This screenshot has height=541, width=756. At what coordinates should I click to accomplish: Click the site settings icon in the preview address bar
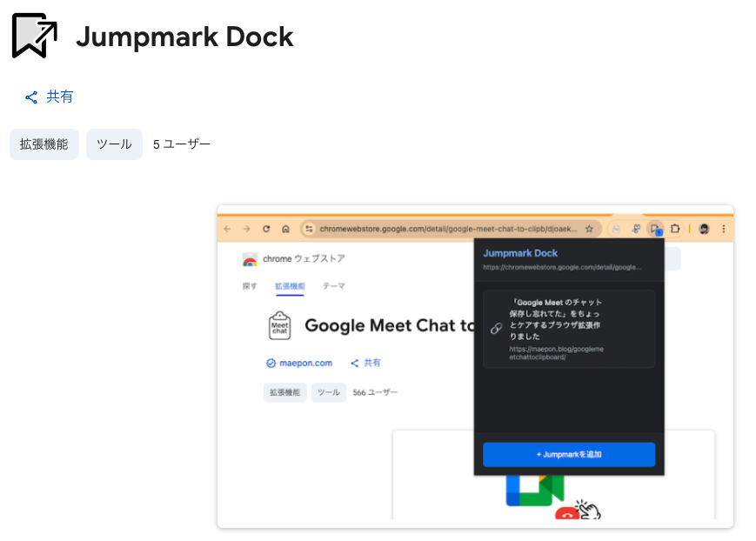pyautogui.click(x=309, y=229)
